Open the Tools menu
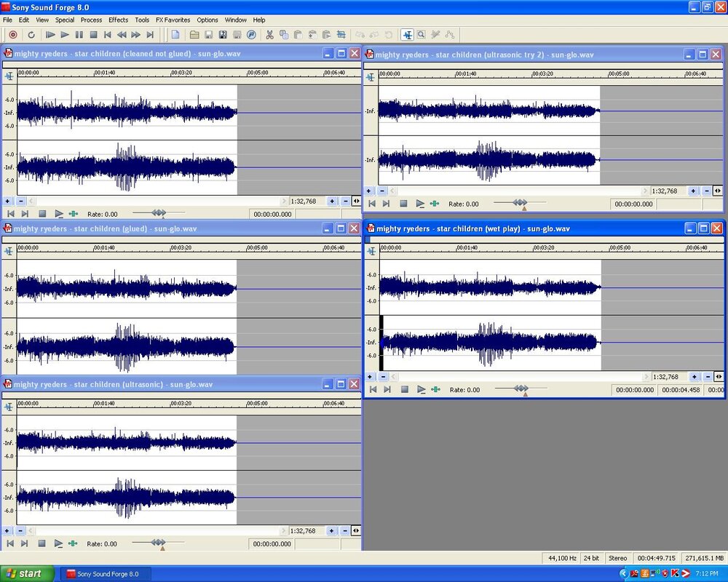The width and height of the screenshot is (728, 582). click(142, 20)
